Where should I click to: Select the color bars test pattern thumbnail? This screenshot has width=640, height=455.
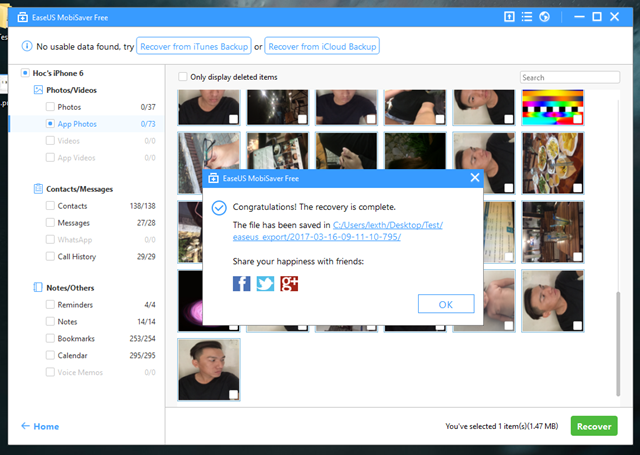(x=553, y=107)
